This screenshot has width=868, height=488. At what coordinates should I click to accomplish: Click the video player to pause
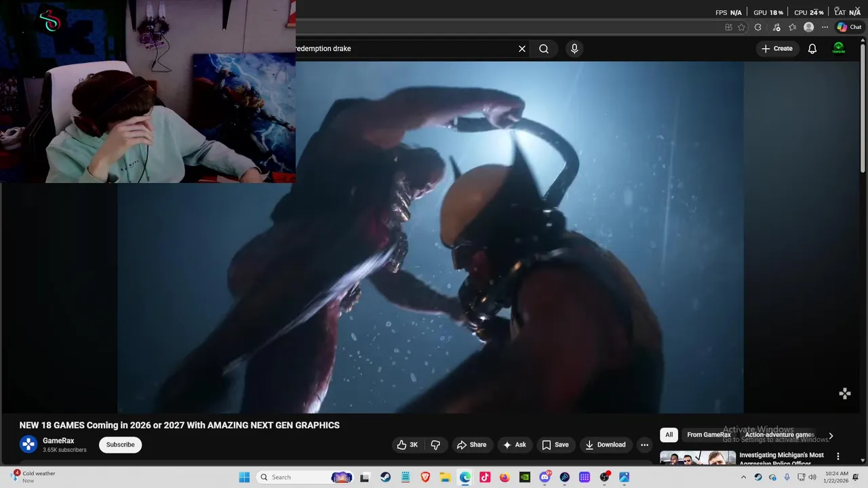(431, 237)
